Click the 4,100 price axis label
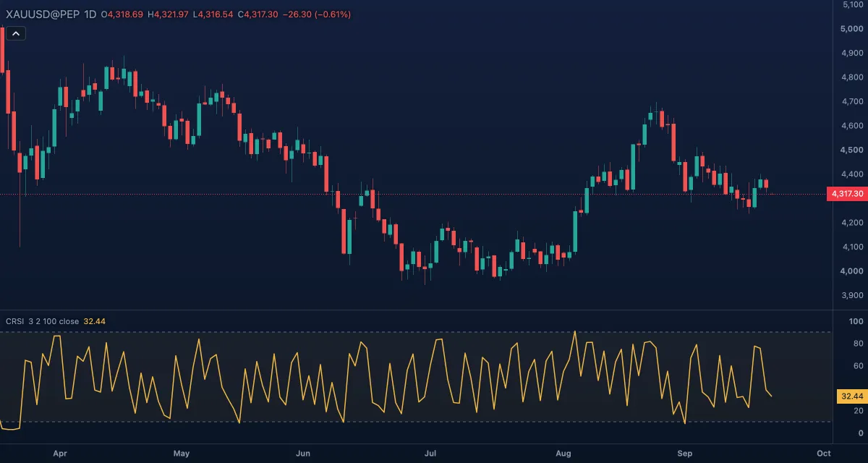The width and height of the screenshot is (868, 463). [852, 247]
